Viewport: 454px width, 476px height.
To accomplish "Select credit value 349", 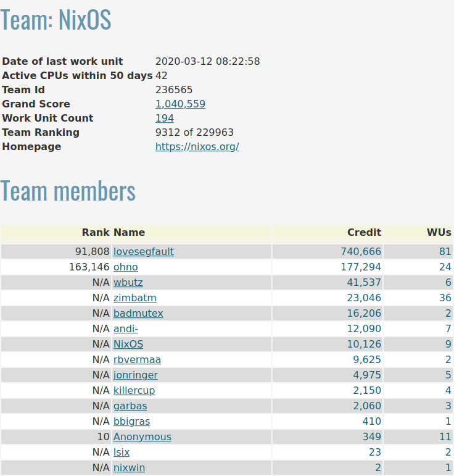I will [372, 437].
